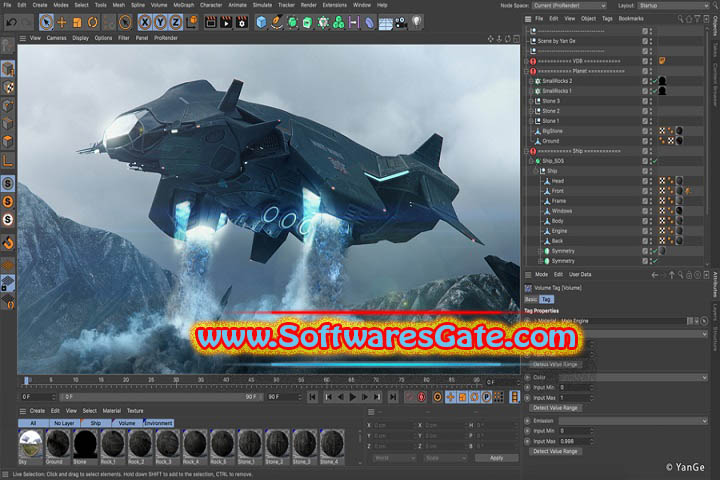Image resolution: width=720 pixels, height=480 pixels.
Task: Select the Texture mode icon
Action: point(8,87)
